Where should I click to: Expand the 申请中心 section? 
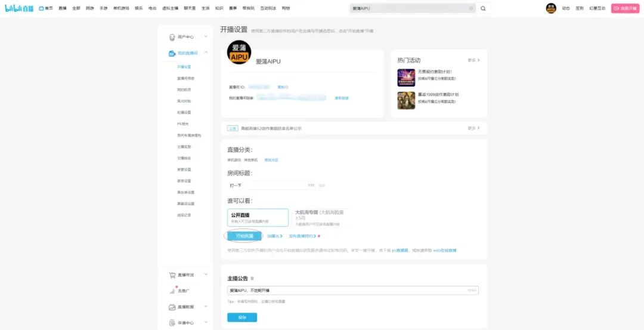coord(206,323)
